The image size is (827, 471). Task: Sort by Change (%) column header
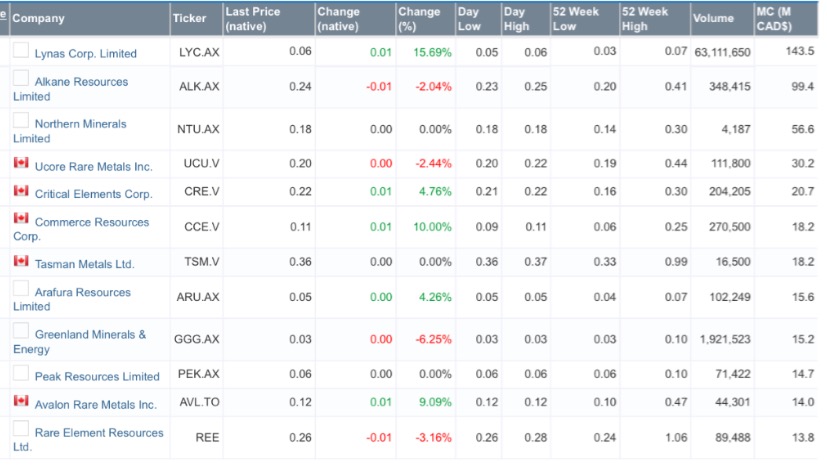tap(418, 19)
